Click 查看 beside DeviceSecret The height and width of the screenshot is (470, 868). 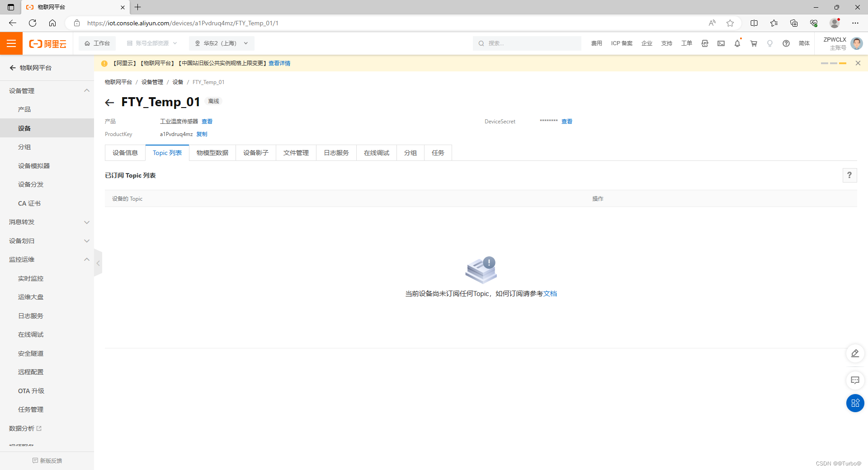coord(566,121)
